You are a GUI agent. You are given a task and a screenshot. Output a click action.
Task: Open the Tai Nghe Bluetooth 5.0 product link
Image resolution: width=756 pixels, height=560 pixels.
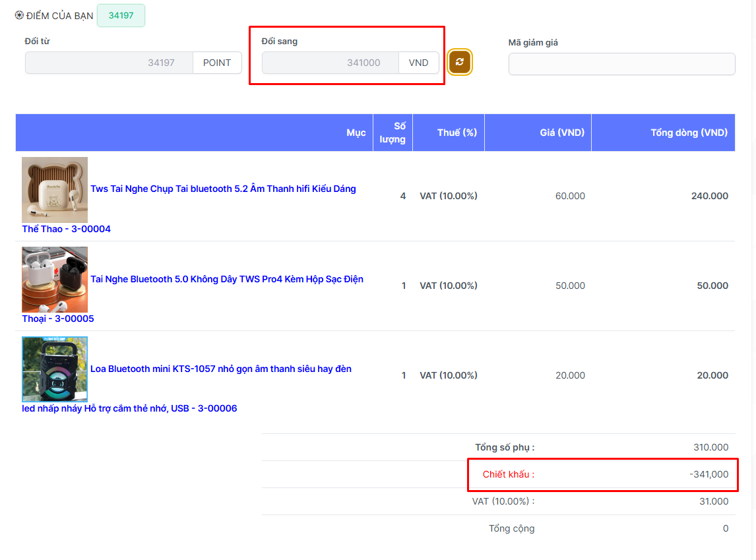coord(226,279)
